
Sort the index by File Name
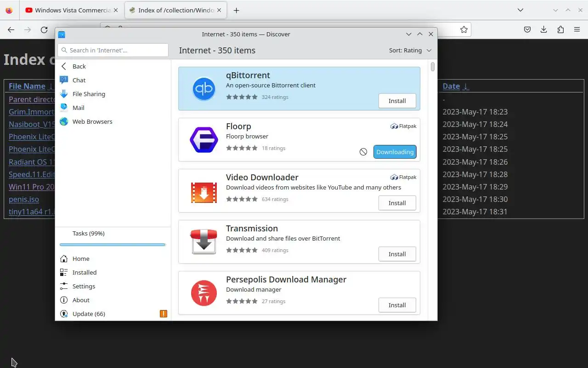pos(27,86)
